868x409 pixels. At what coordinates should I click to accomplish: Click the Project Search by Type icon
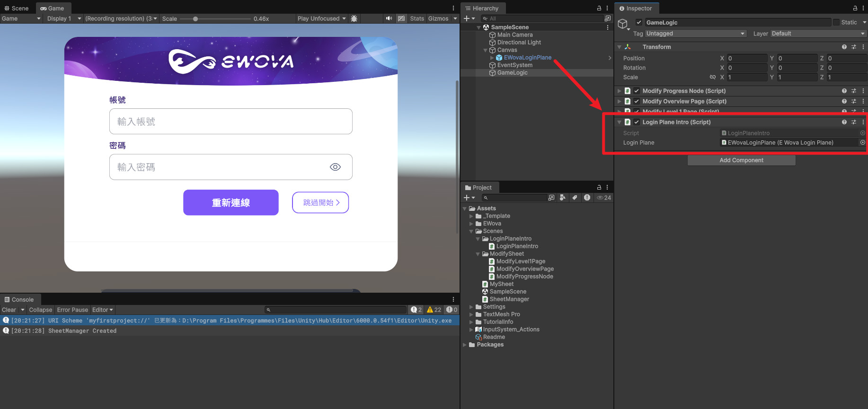pos(563,198)
